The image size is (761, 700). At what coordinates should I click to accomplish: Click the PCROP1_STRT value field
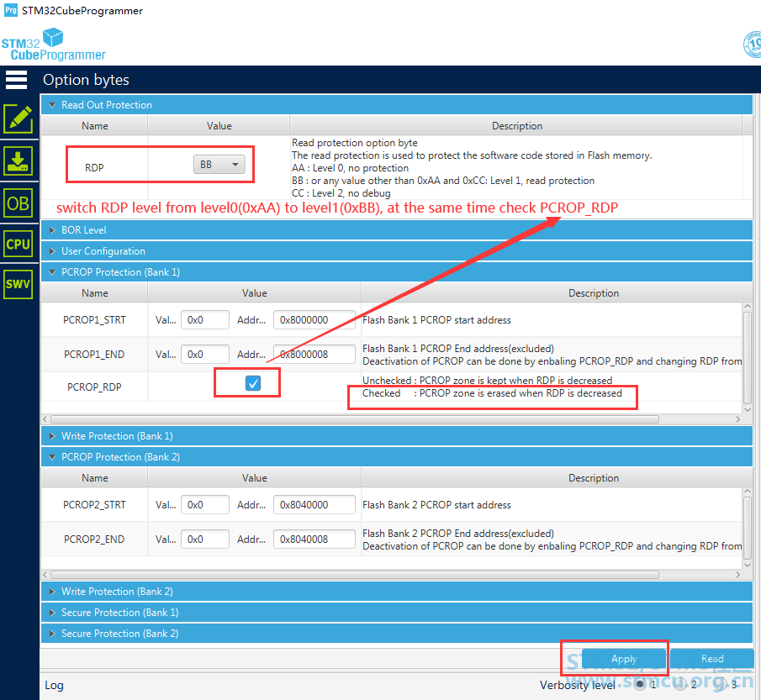[x=205, y=320]
